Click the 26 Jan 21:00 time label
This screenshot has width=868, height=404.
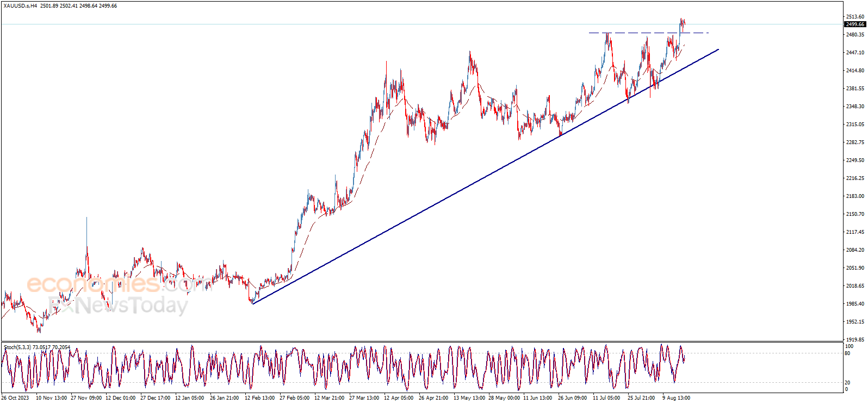point(225,398)
